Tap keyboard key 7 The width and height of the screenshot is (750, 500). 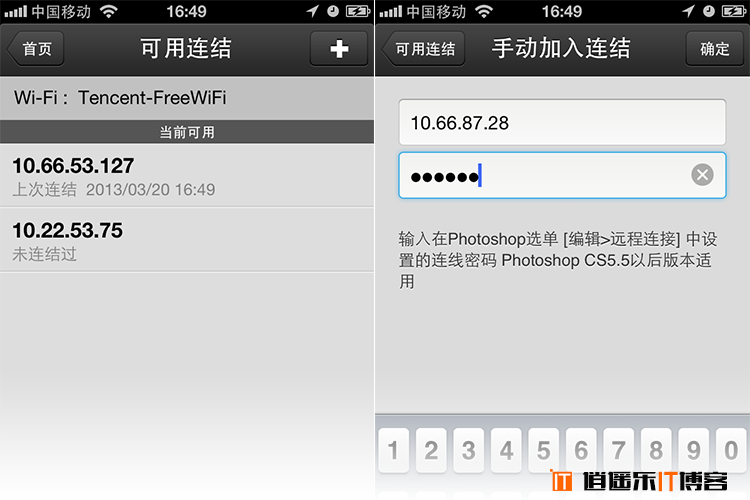(x=618, y=450)
